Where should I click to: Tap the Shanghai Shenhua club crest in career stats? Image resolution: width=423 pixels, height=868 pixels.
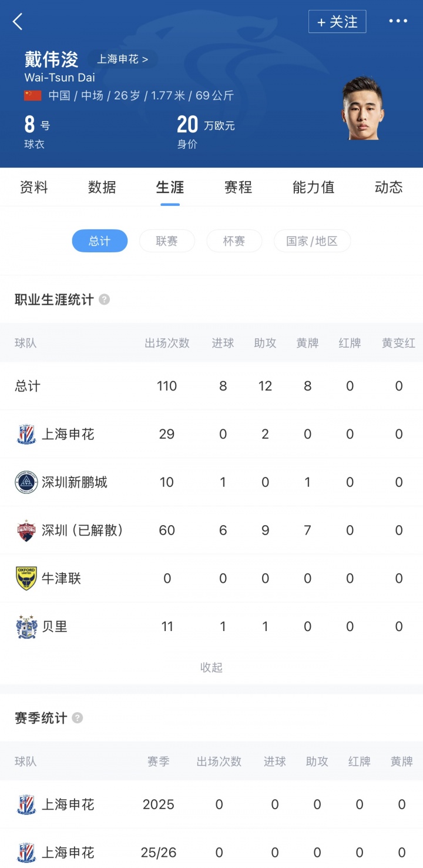click(x=26, y=435)
